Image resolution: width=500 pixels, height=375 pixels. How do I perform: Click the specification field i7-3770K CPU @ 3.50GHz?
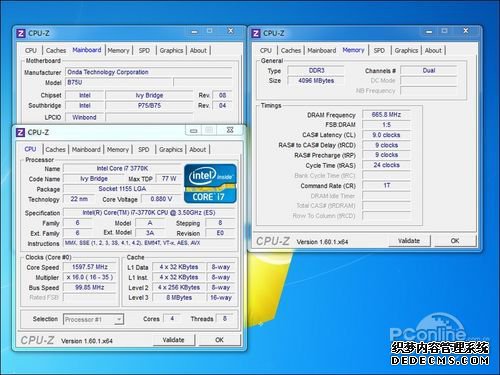coord(149,213)
